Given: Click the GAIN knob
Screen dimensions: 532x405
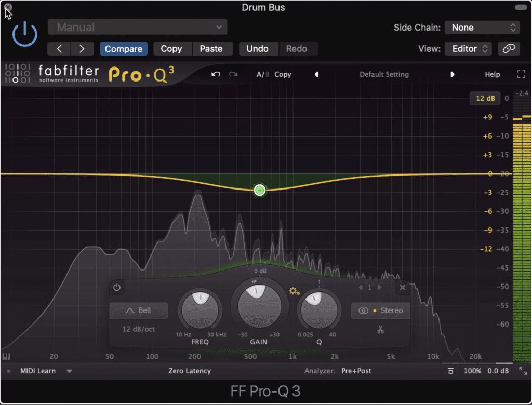Looking at the screenshot, I should click(x=259, y=306).
